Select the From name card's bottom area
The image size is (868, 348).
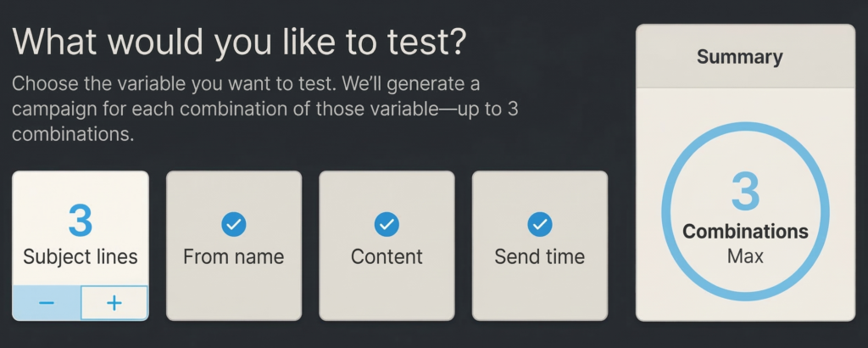pos(233,295)
